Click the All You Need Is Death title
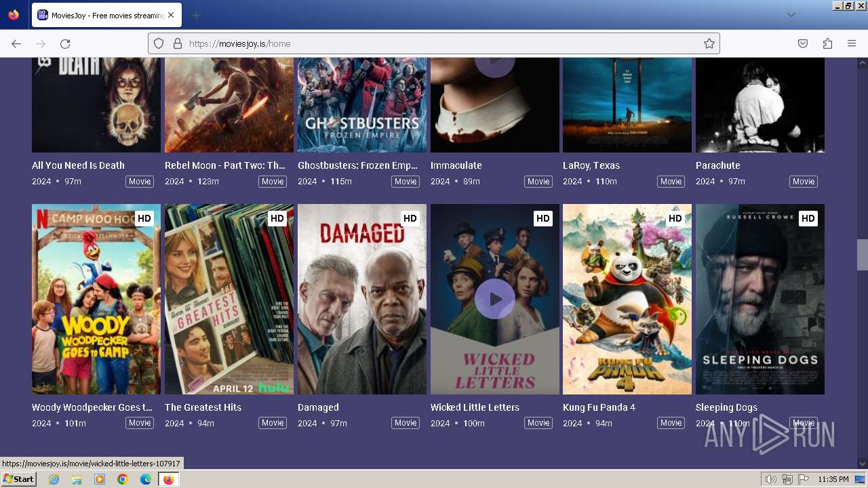This screenshot has height=488, width=868. tap(78, 165)
